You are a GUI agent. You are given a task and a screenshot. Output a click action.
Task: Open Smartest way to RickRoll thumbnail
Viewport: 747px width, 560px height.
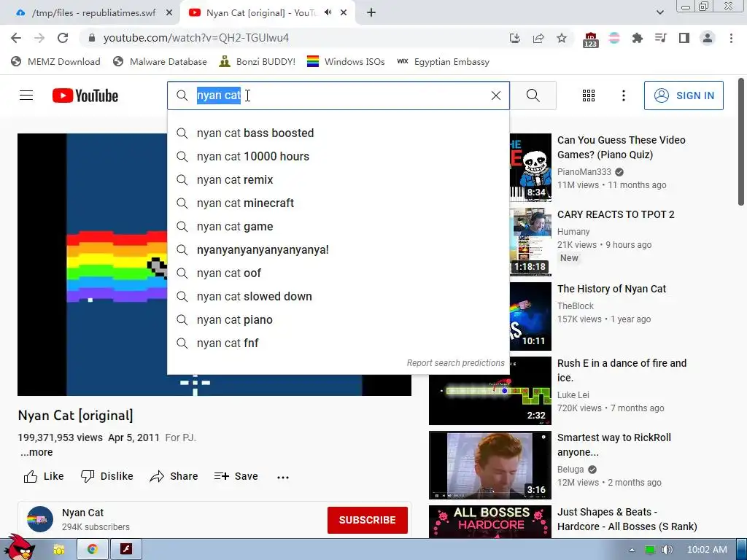pyautogui.click(x=489, y=465)
